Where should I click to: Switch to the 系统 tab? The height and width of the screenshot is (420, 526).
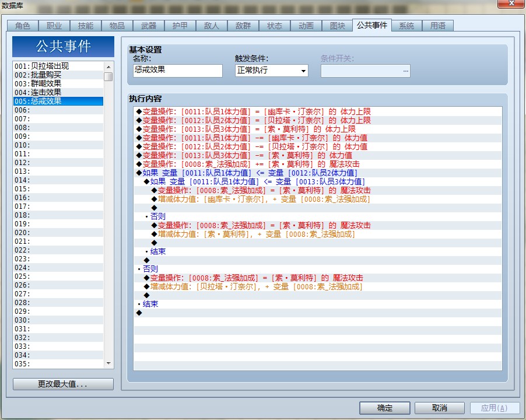click(406, 26)
